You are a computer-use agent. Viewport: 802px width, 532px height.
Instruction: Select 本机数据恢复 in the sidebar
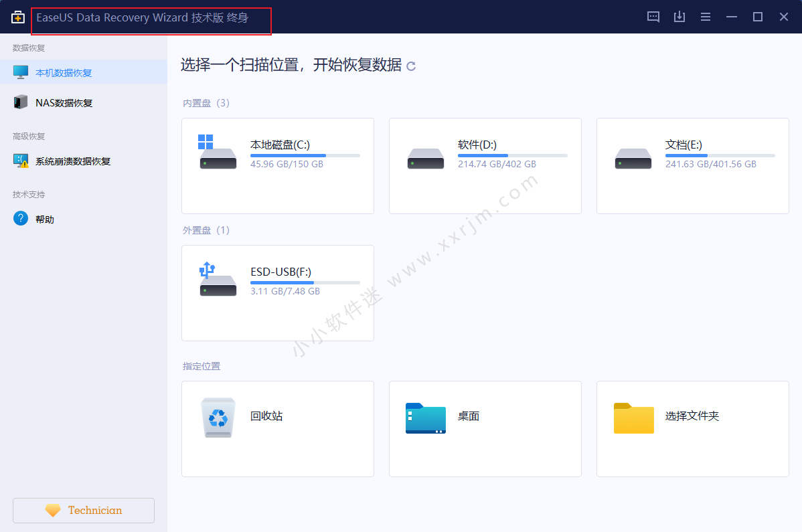coord(84,72)
